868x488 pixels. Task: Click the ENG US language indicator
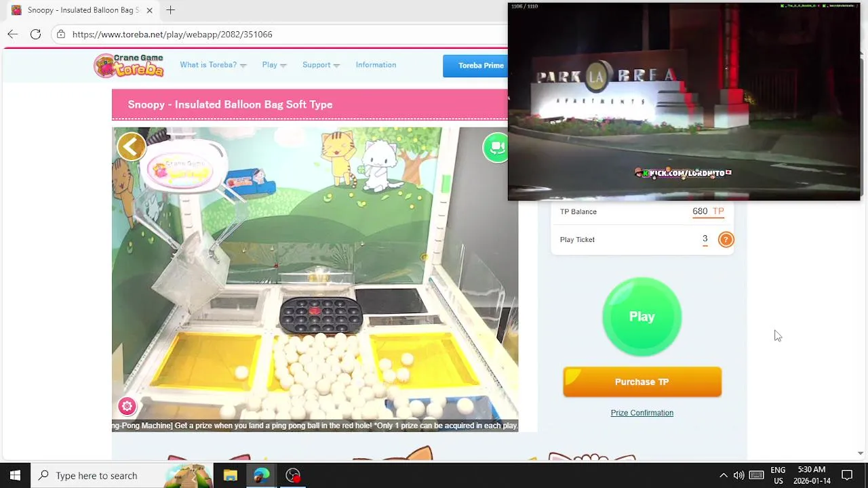(778, 475)
